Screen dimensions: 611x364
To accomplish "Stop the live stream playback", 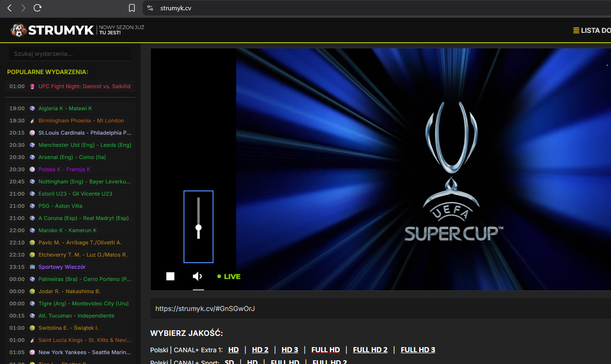I will (170, 276).
